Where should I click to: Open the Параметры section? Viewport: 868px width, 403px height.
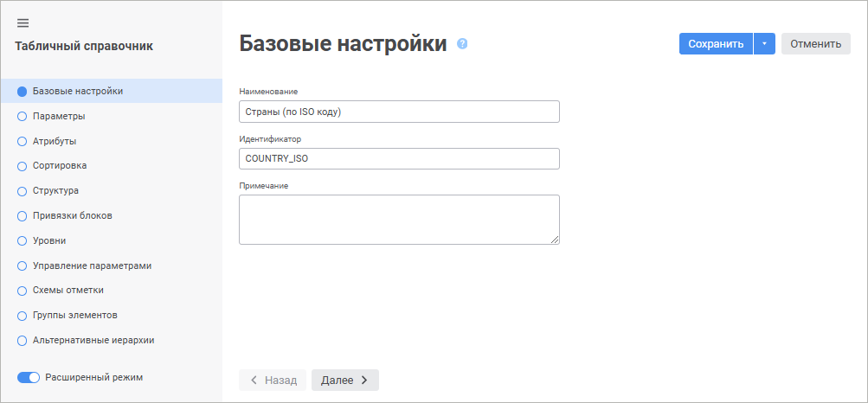(58, 116)
